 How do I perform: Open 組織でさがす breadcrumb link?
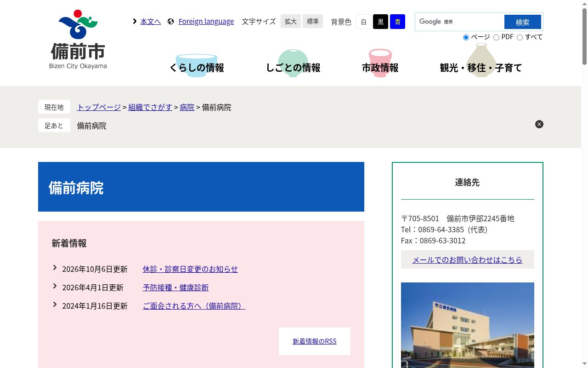150,107
